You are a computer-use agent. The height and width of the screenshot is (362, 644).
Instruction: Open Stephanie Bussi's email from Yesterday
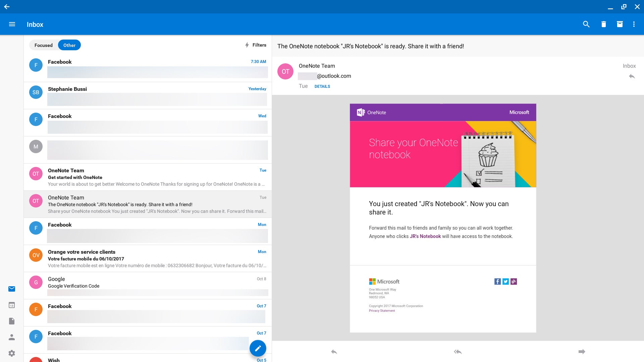click(148, 96)
